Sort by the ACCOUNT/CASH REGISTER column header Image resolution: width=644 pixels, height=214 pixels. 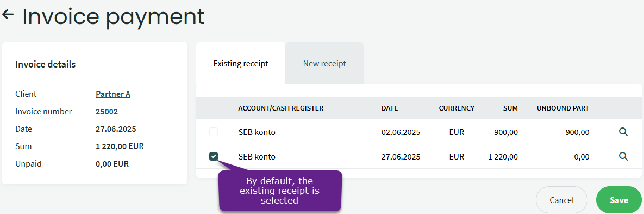[x=281, y=108]
